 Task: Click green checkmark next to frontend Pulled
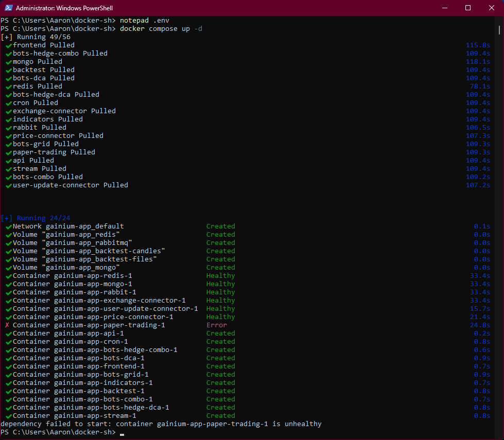click(x=9, y=45)
